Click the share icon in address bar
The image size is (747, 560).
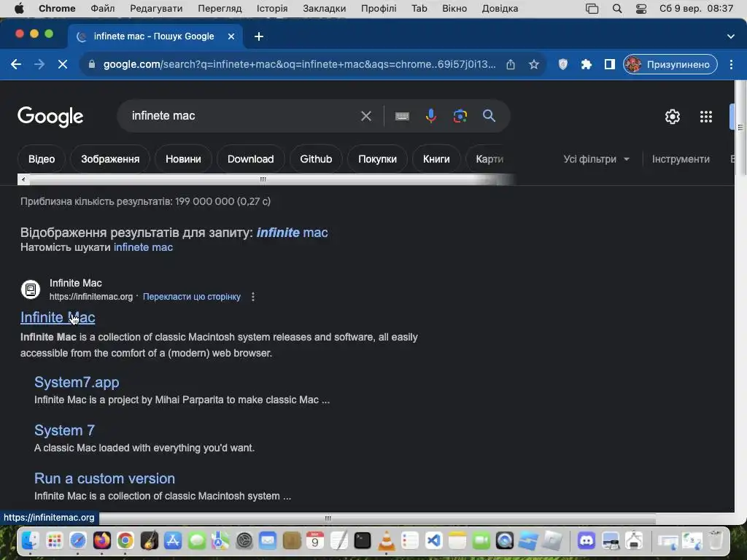coord(510,64)
